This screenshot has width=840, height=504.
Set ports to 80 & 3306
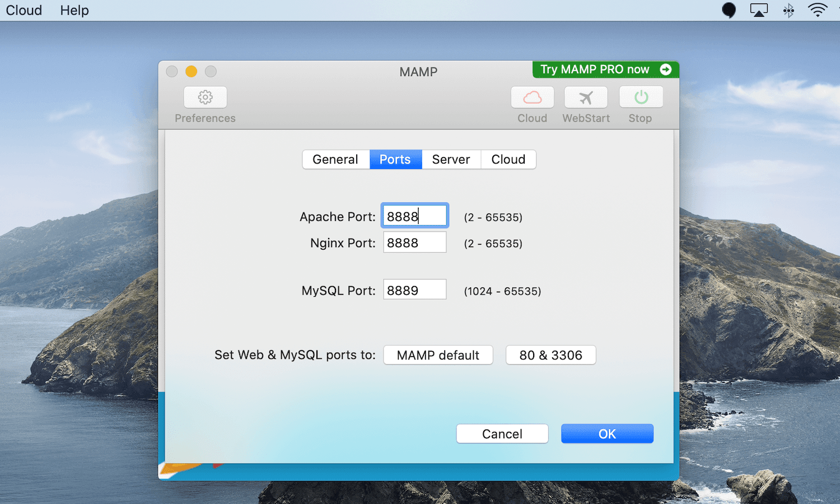point(550,355)
